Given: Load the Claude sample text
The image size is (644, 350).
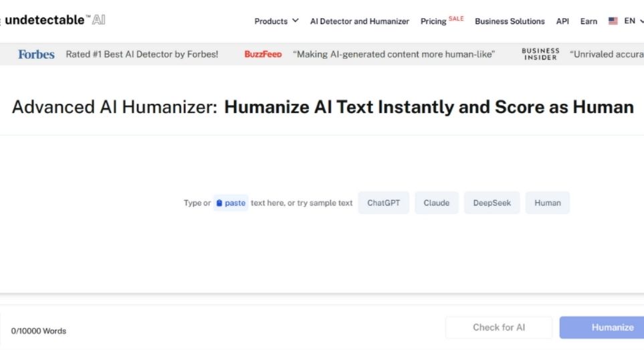Looking at the screenshot, I should (x=436, y=203).
